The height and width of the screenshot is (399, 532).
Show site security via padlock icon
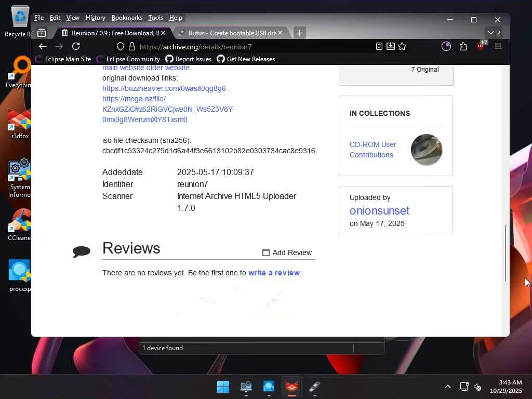132,46
